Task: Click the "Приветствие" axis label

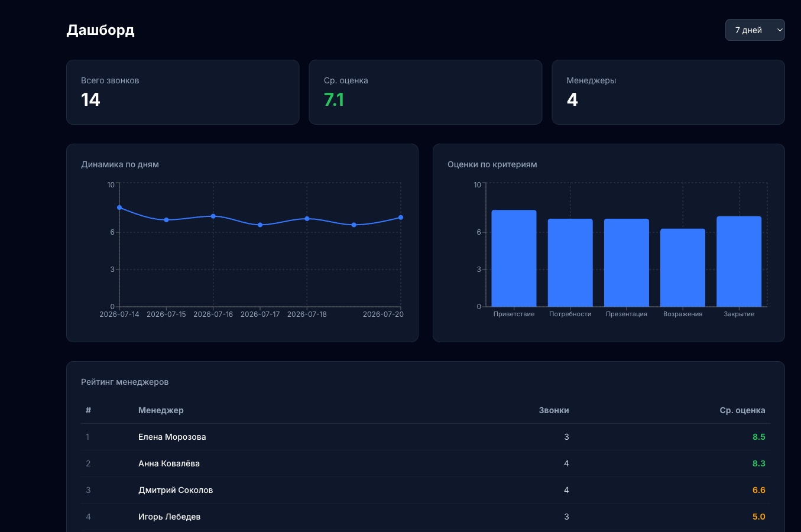Action: [514, 314]
